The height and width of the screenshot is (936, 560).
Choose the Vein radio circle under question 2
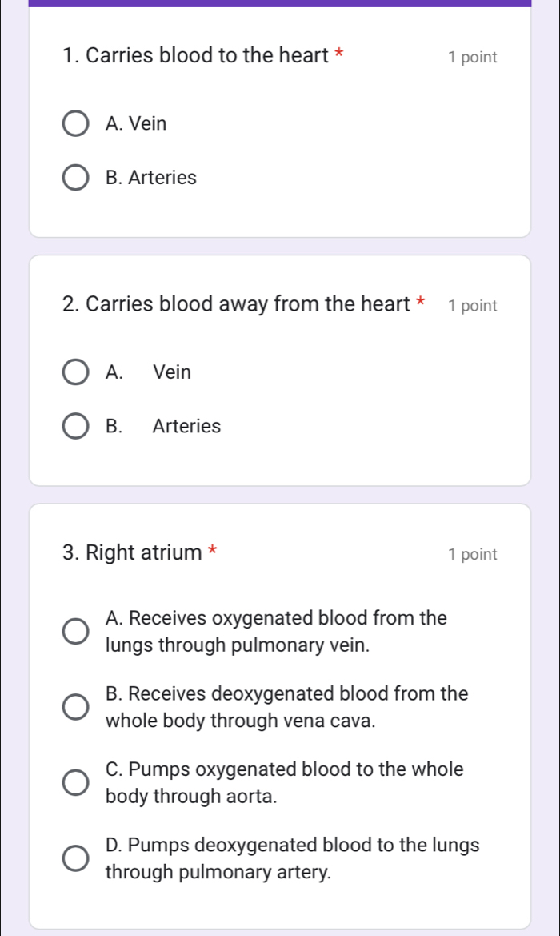click(x=76, y=372)
